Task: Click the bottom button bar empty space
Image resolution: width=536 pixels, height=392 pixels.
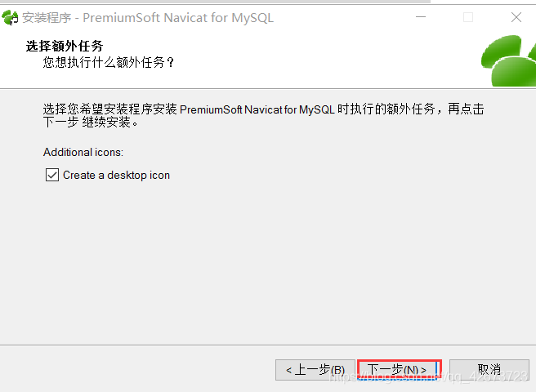Action: [x=136, y=369]
